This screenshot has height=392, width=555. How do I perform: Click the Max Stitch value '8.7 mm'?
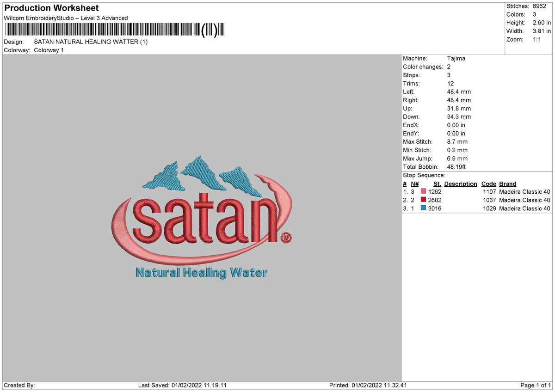click(457, 142)
